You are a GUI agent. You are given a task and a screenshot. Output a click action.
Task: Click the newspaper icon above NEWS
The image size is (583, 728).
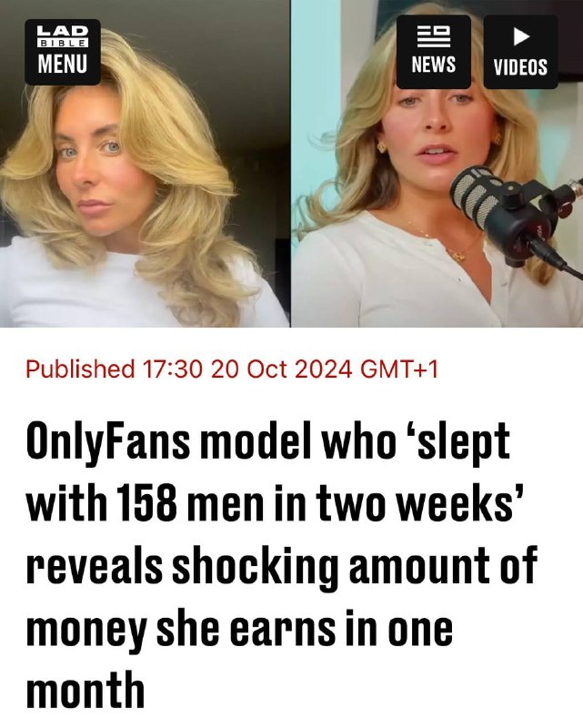(x=434, y=36)
